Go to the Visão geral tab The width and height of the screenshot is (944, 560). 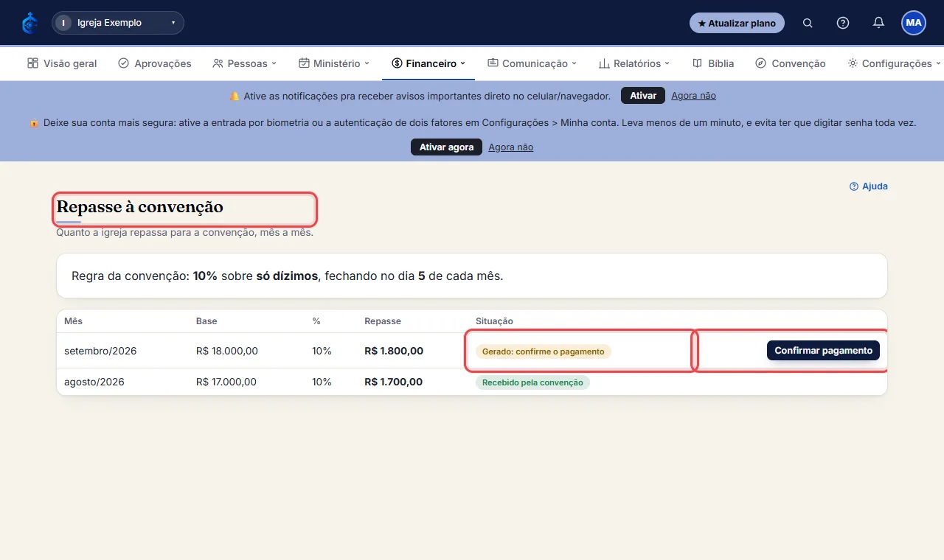tap(62, 63)
